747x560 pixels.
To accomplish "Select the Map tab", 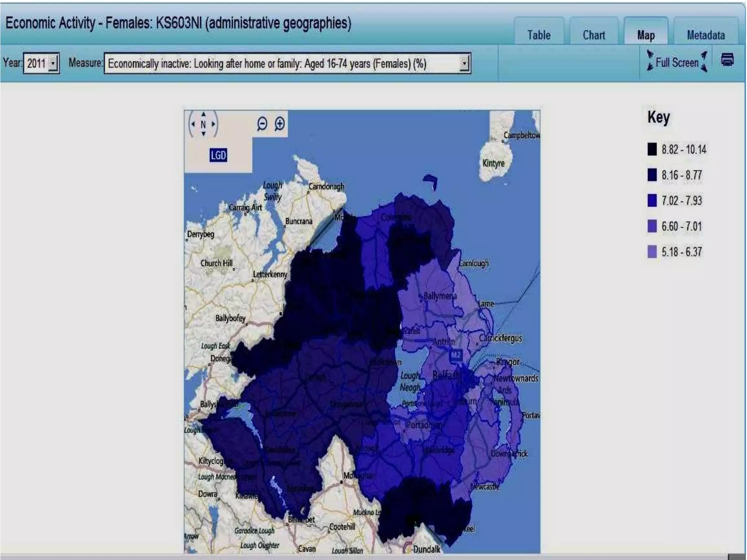I will (646, 35).
